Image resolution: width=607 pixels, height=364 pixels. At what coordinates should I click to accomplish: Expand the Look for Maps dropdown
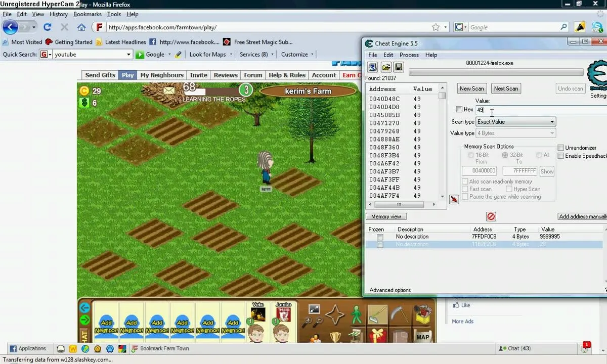tap(231, 54)
